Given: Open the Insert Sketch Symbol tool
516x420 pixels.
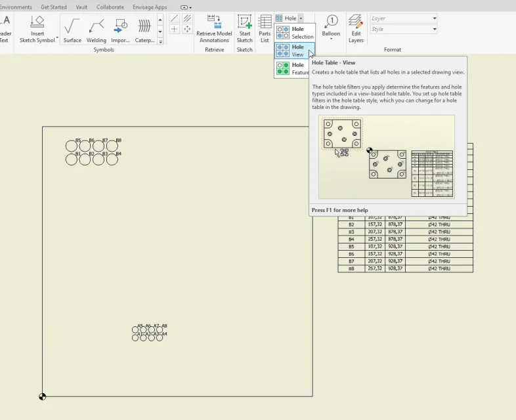Looking at the screenshot, I should click(37, 29).
